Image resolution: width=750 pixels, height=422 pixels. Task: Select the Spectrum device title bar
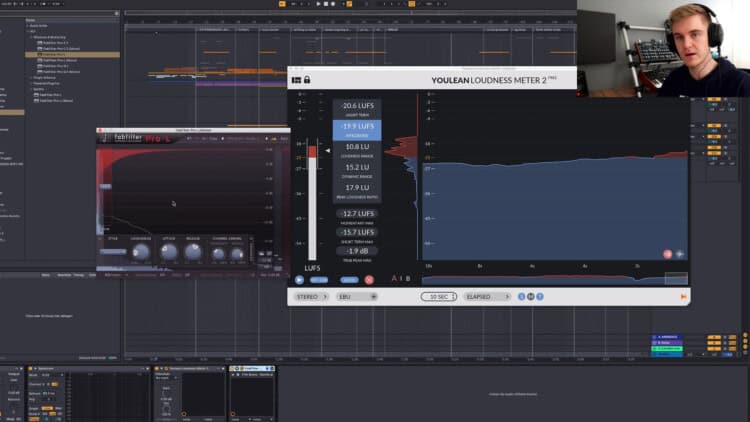87,369
